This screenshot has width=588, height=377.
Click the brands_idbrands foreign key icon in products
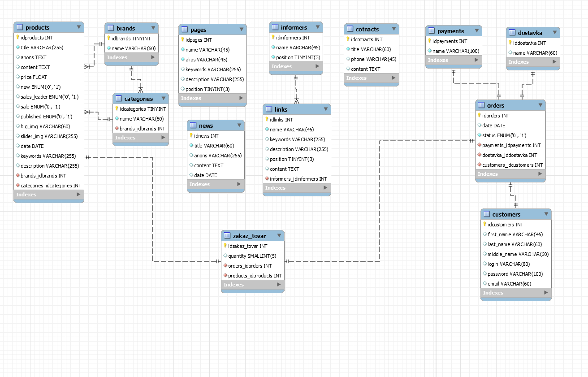coord(18,176)
